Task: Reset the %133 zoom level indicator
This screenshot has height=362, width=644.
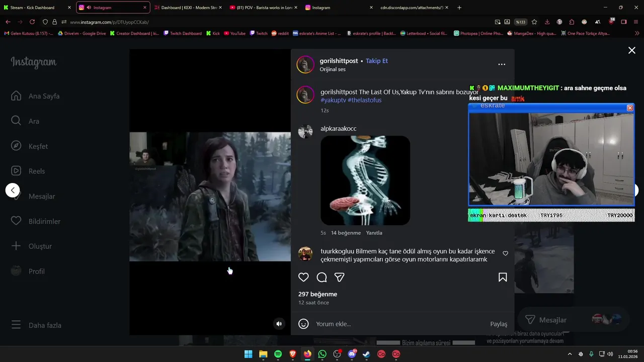Action: [x=520, y=22]
